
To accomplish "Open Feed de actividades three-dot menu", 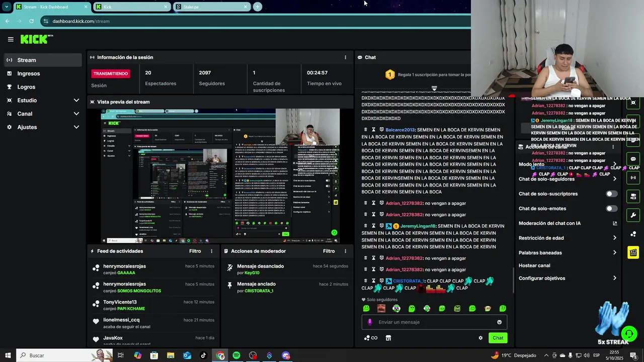I will (x=211, y=251).
